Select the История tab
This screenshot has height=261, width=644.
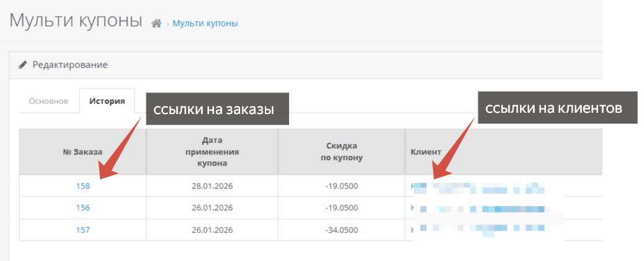107,101
